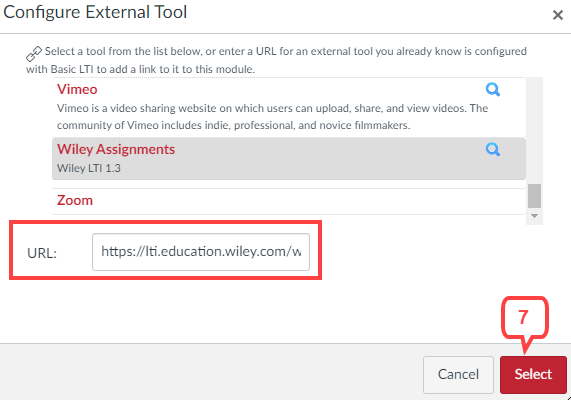Viewport: 571px width, 400px height.
Task: Confirm with the red Select button
Action: click(533, 374)
